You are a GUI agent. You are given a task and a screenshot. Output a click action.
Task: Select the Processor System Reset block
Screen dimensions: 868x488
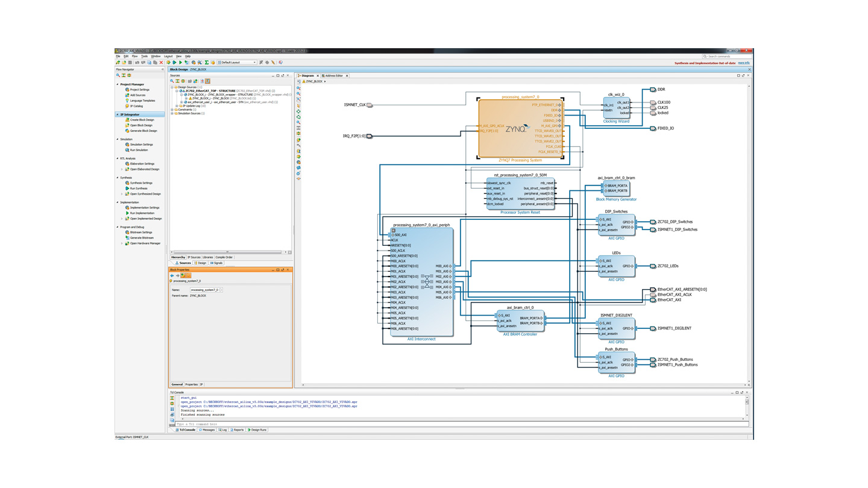520,194
